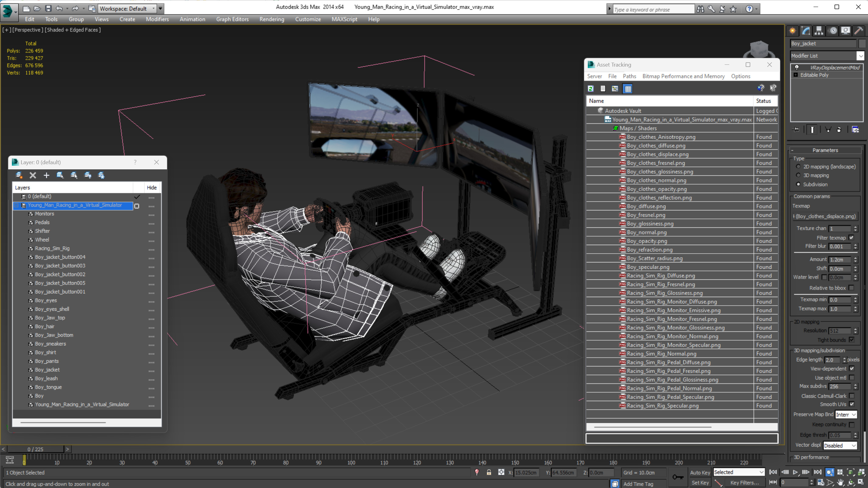Viewport: 868px width, 488px height.
Task: Go to start of animation
Action: point(773,472)
